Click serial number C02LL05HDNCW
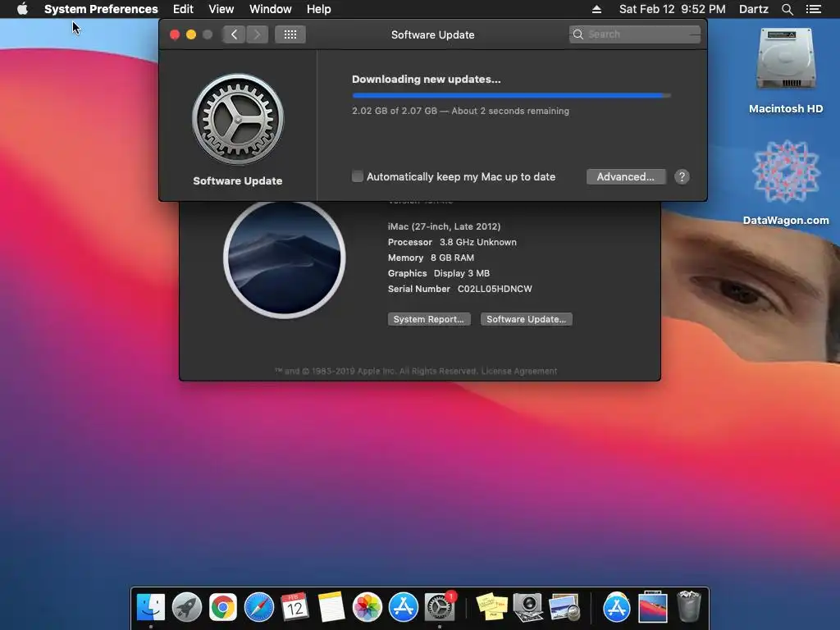 click(495, 289)
